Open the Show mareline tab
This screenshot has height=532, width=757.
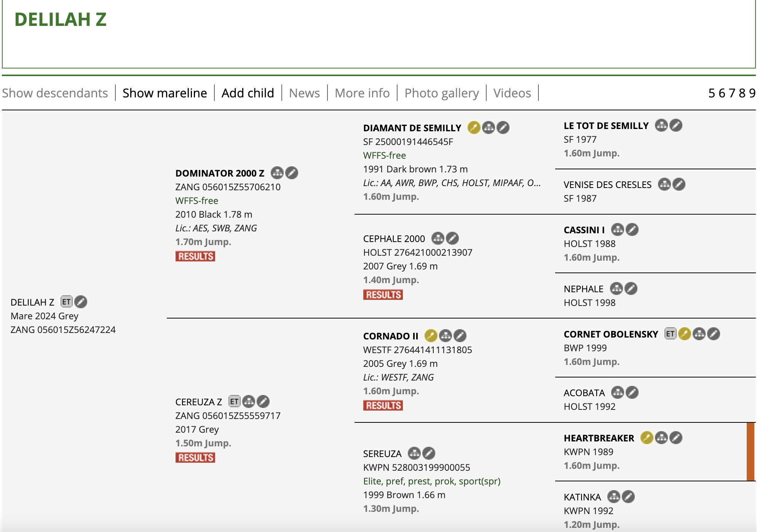(x=164, y=93)
